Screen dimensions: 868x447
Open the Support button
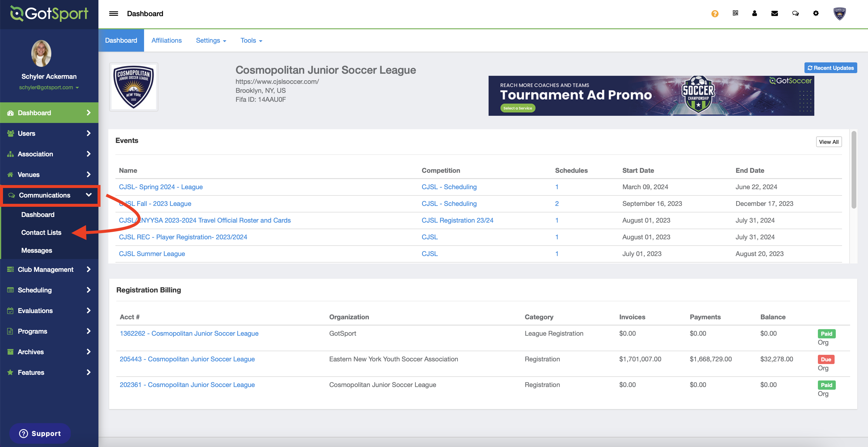click(40, 433)
